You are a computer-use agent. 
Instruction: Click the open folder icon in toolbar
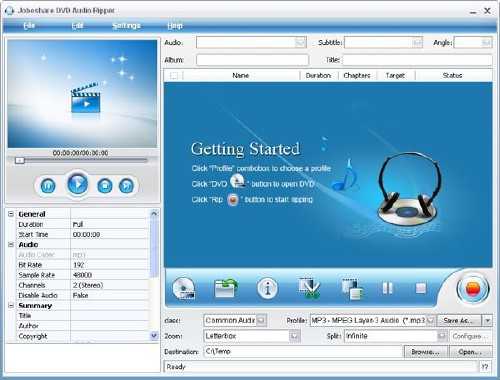[x=226, y=288]
